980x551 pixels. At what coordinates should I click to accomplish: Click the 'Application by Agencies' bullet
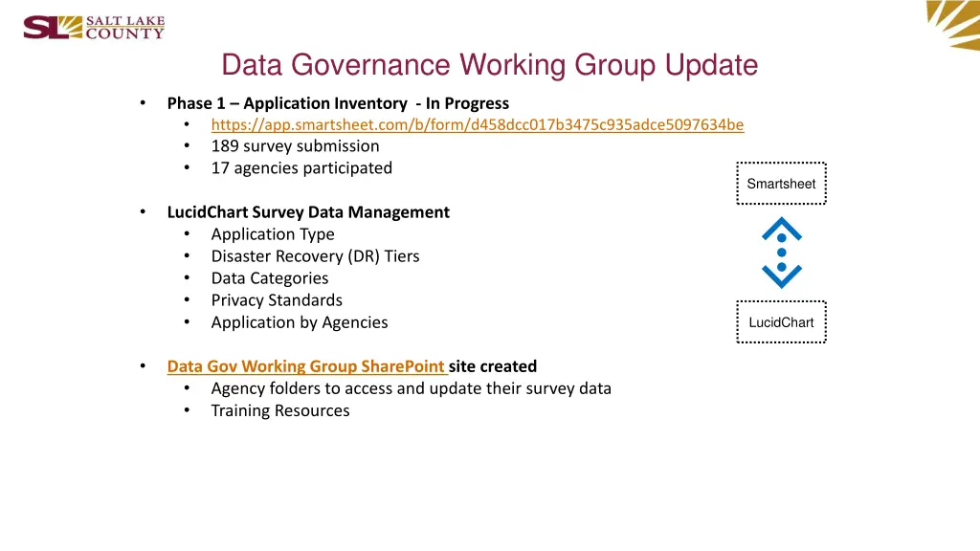[x=300, y=322]
